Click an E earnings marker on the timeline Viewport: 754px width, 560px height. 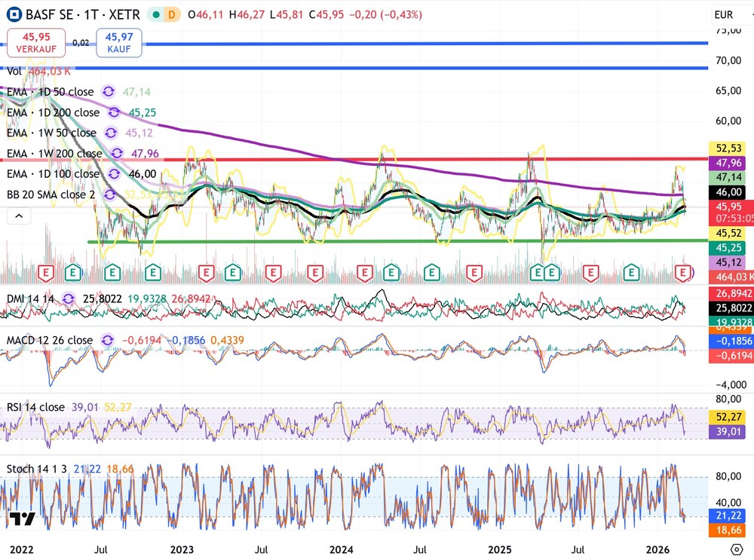pyautogui.click(x=45, y=272)
